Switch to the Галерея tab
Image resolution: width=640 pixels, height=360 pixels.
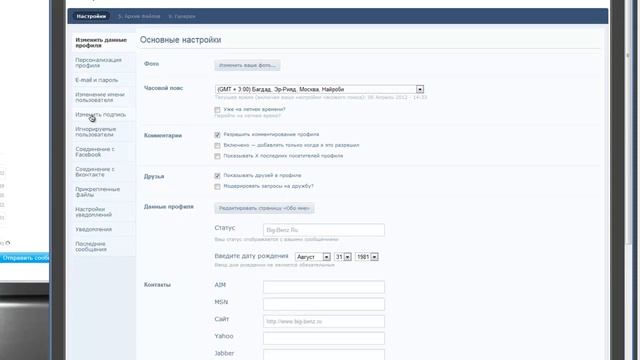pos(182,16)
